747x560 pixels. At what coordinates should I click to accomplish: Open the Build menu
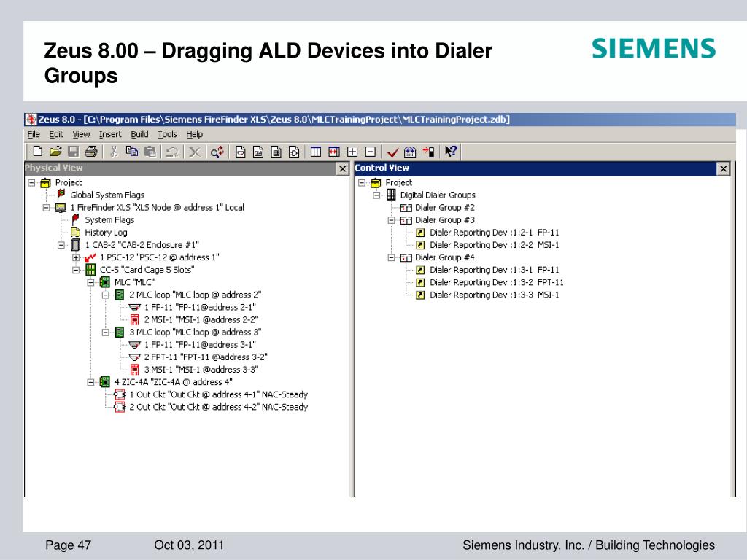click(139, 134)
